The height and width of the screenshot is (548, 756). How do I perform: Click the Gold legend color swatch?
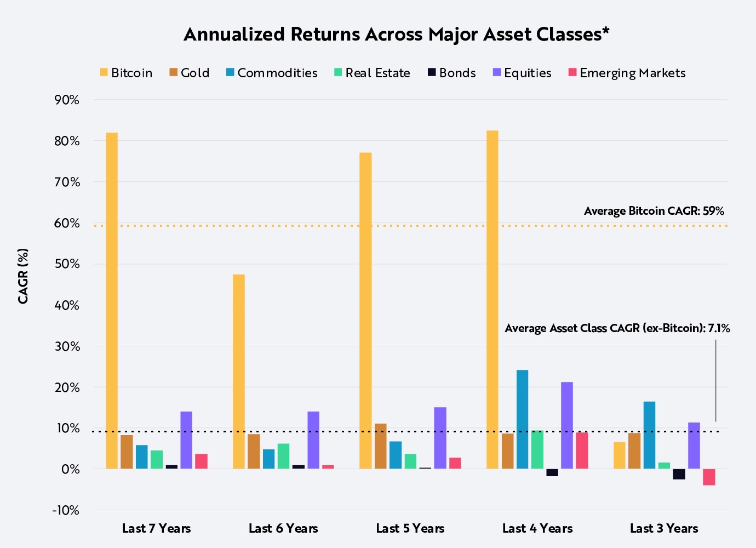click(x=173, y=73)
